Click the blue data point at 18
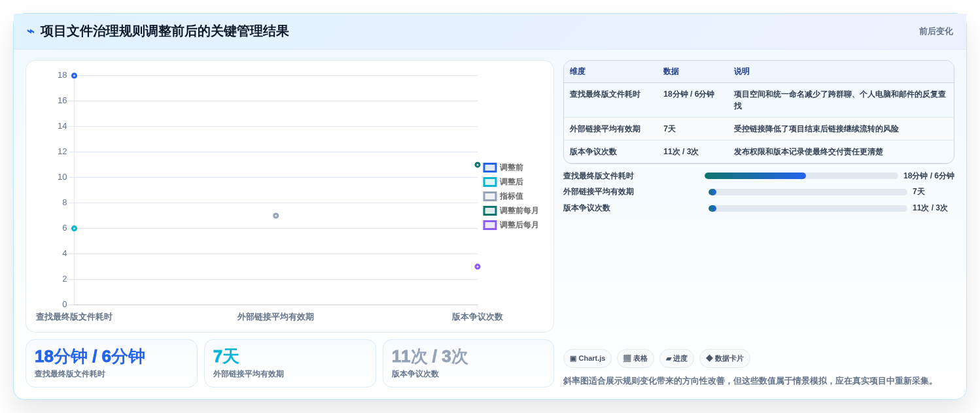This screenshot has width=980, height=413. pos(74,76)
